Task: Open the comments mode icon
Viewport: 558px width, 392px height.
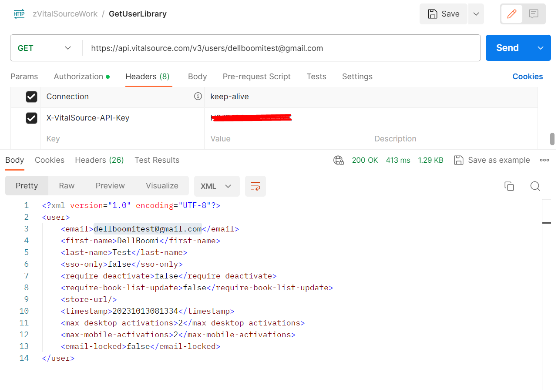Action: point(534,14)
